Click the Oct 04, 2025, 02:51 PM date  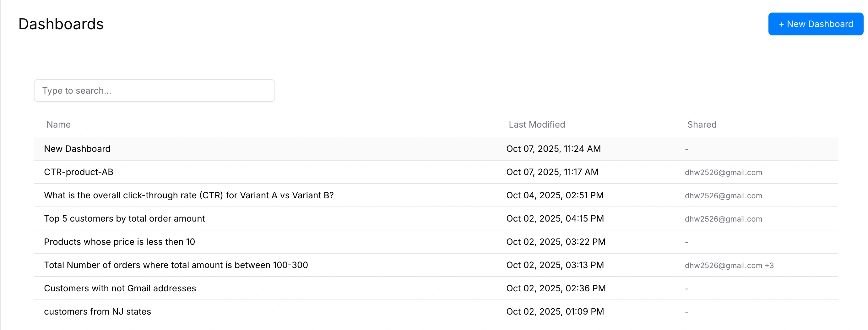555,195
